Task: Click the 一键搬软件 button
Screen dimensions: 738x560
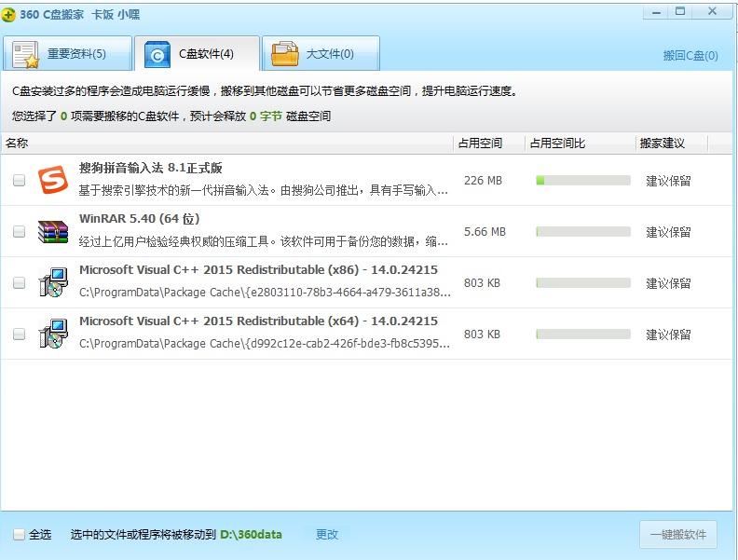Action: (678, 534)
